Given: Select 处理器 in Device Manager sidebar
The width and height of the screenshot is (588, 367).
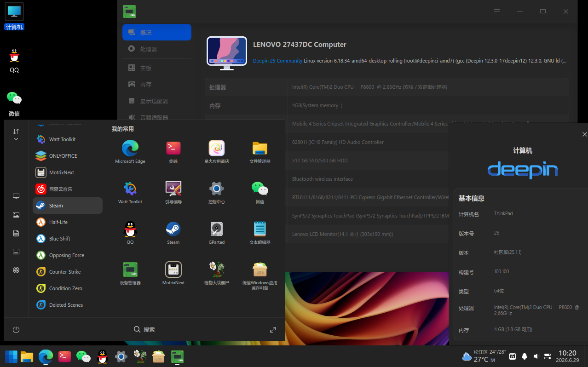Looking at the screenshot, I should (x=157, y=49).
